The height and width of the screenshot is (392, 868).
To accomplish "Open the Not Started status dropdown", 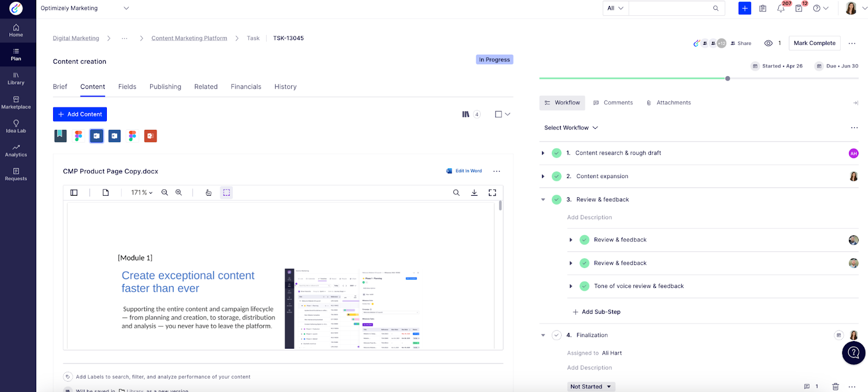I will [591, 387].
